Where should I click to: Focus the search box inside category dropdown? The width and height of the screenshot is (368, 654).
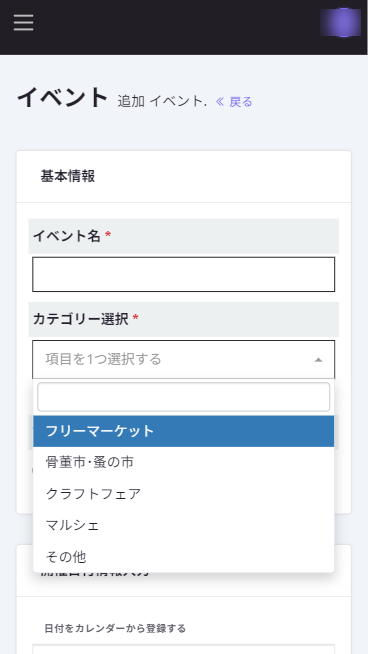(184, 397)
